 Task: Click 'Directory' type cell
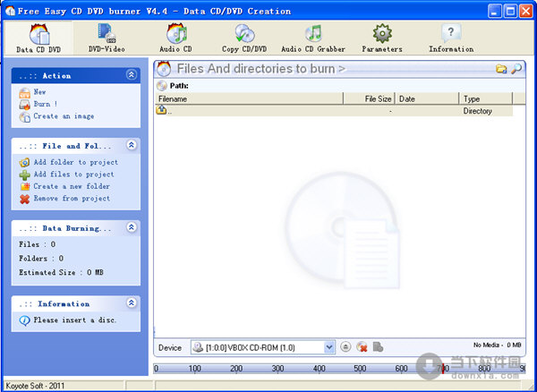477,111
